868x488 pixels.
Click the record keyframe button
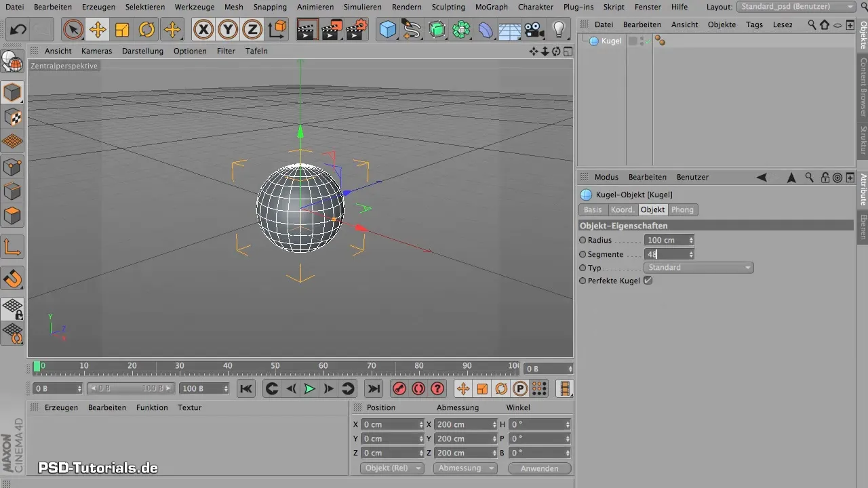click(399, 388)
